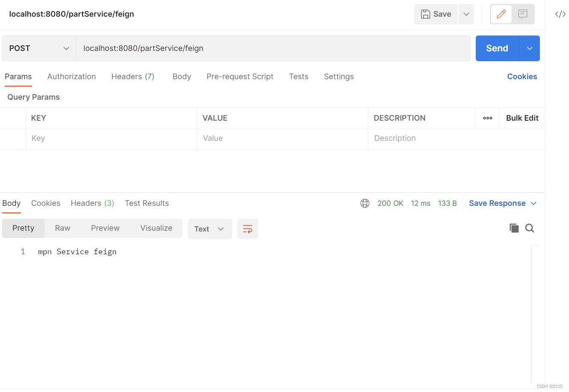
Task: Open the Settings tab
Action: (x=339, y=77)
